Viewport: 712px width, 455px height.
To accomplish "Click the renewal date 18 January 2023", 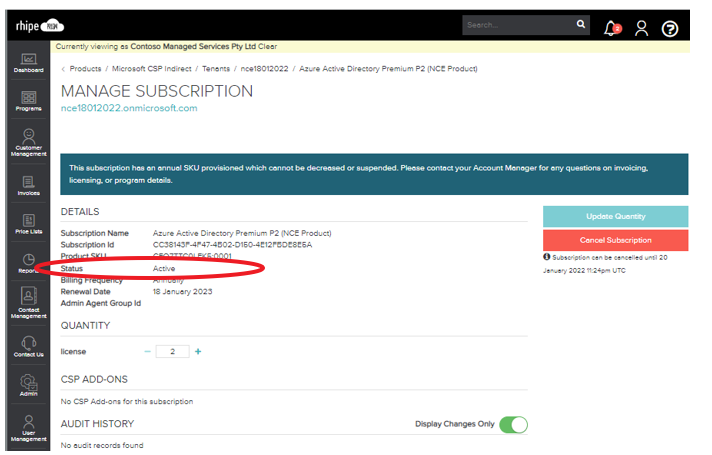I will 183,292.
